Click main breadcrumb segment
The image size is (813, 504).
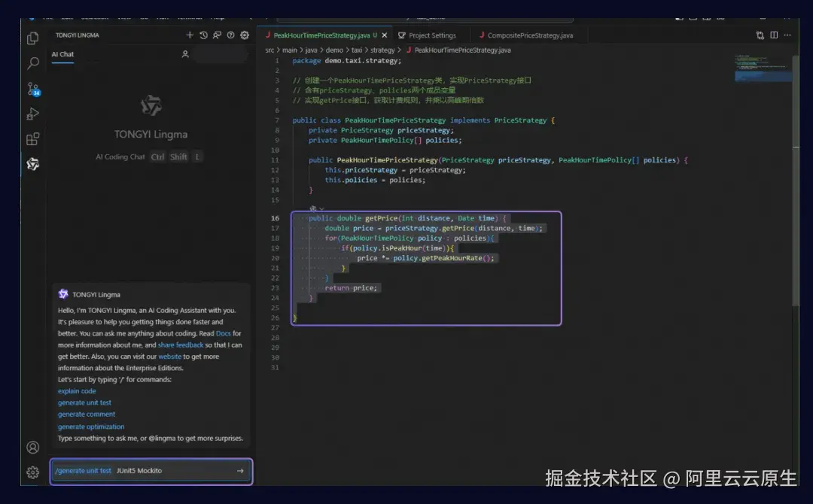coord(290,50)
